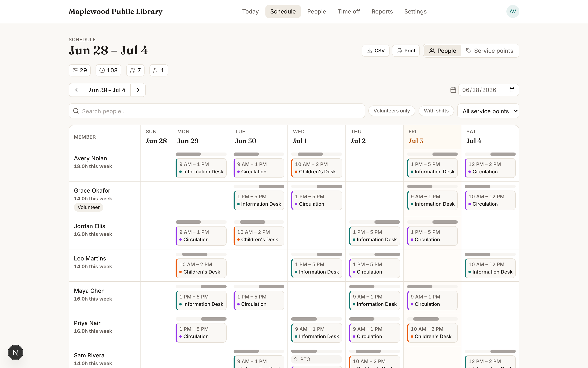Open Grace Okafor Wednesday Circulation shift
The height and width of the screenshot is (368, 588).
coord(316,200)
